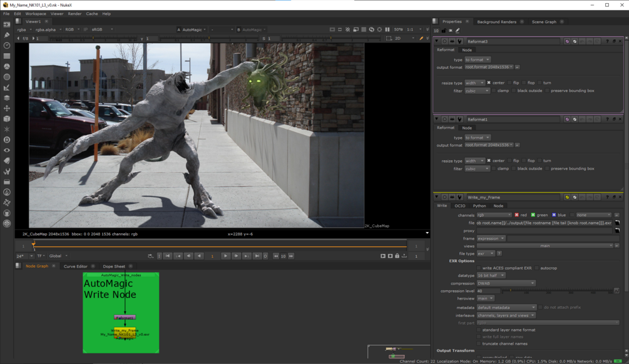Open the Particles nodes menu
The image size is (629, 364).
coord(7,129)
